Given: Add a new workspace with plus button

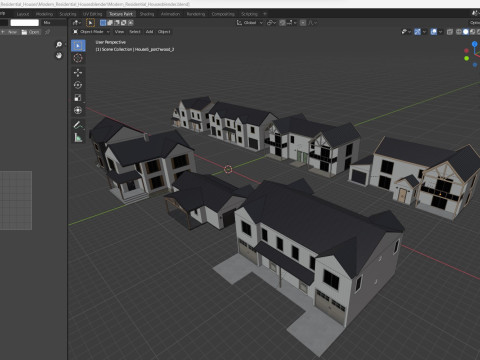Looking at the screenshot, I should (265, 14).
